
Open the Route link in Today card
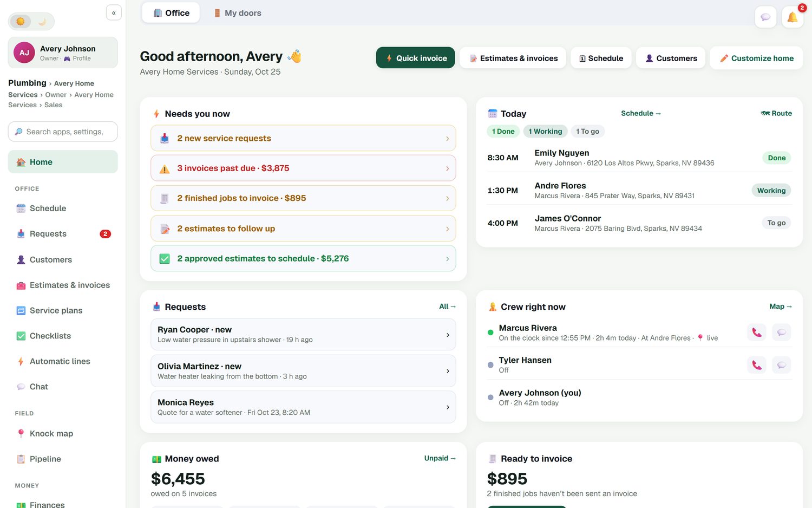[x=776, y=113]
